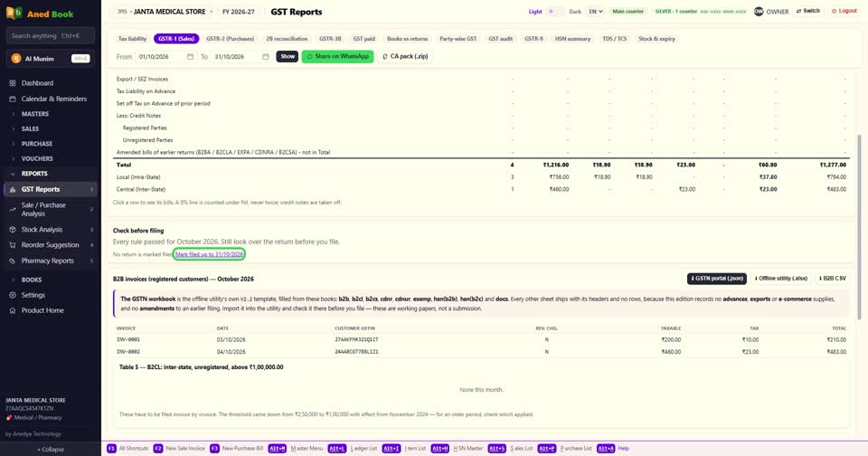Open the HSN summary tab

coord(573,39)
